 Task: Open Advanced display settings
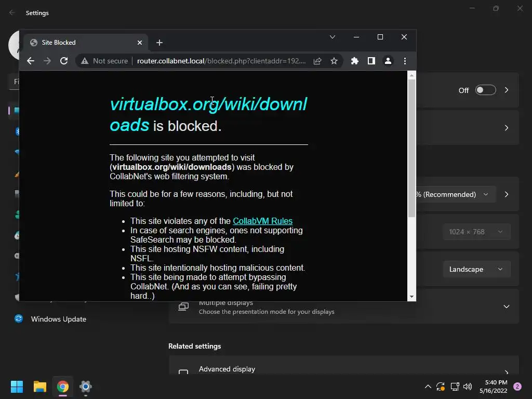click(344, 366)
